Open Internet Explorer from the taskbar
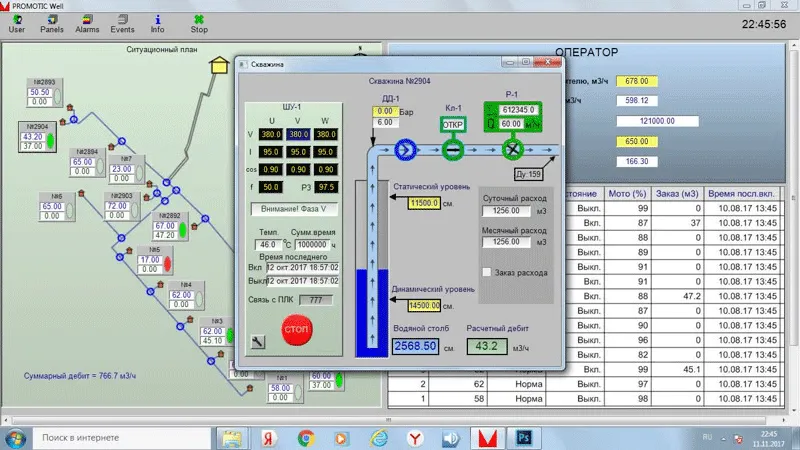800x450 pixels. [x=378, y=438]
